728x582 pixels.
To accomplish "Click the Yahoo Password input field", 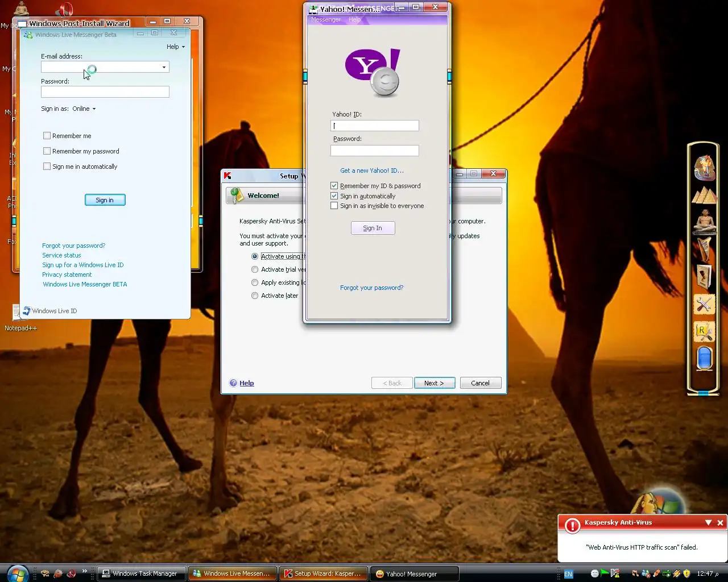I will 375,151.
